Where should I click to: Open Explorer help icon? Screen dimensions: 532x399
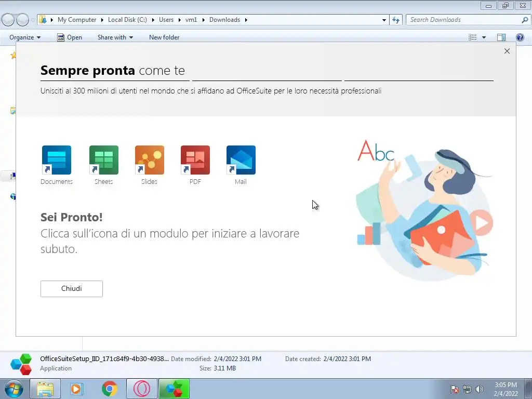coord(520,37)
